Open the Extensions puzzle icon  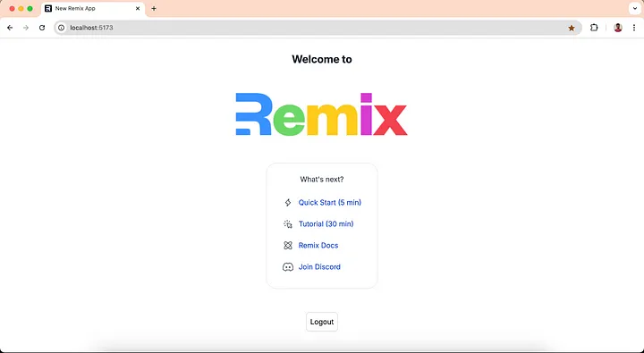pos(594,28)
